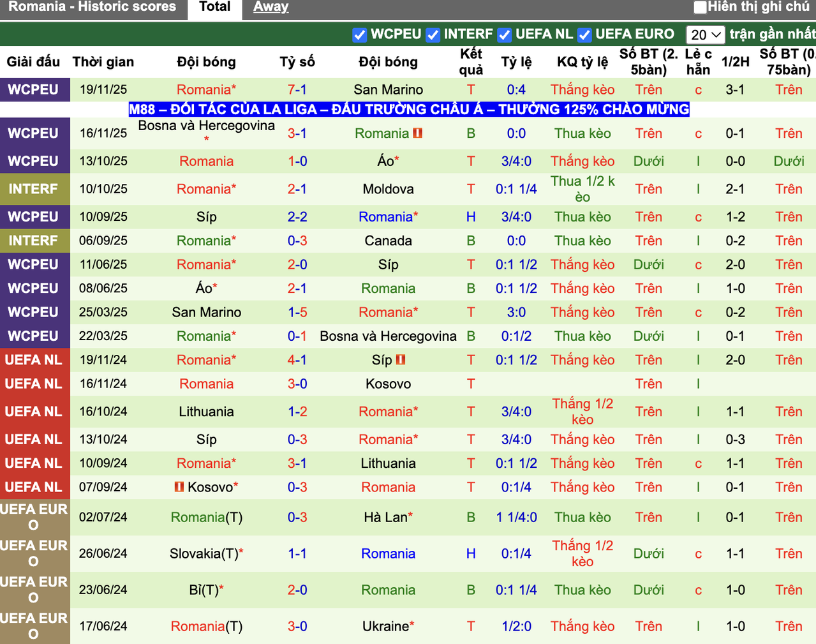Image resolution: width=816 pixels, height=644 pixels.
Task: Click the 2-2 score on 10/09/25
Action: point(297,217)
